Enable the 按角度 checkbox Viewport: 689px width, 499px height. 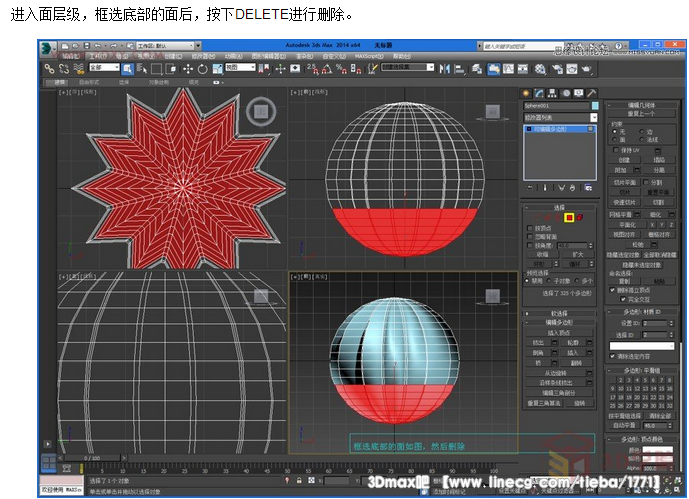(x=529, y=245)
